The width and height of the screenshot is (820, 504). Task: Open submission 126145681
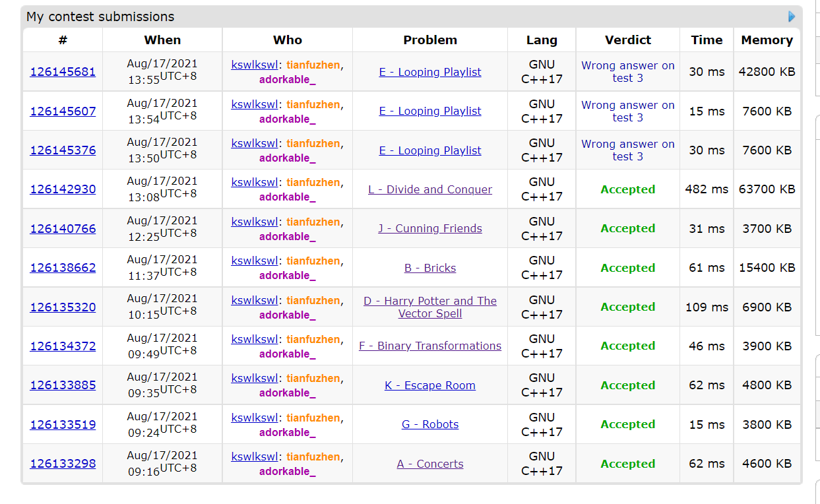coord(63,72)
